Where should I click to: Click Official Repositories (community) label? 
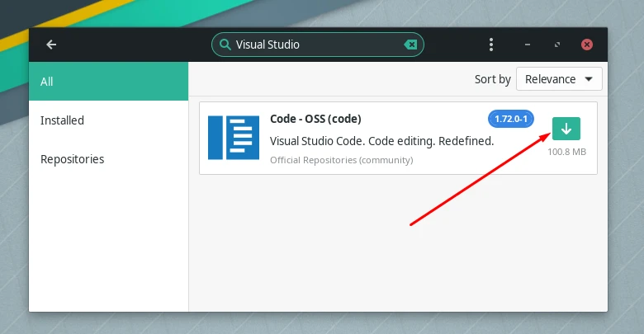click(341, 160)
